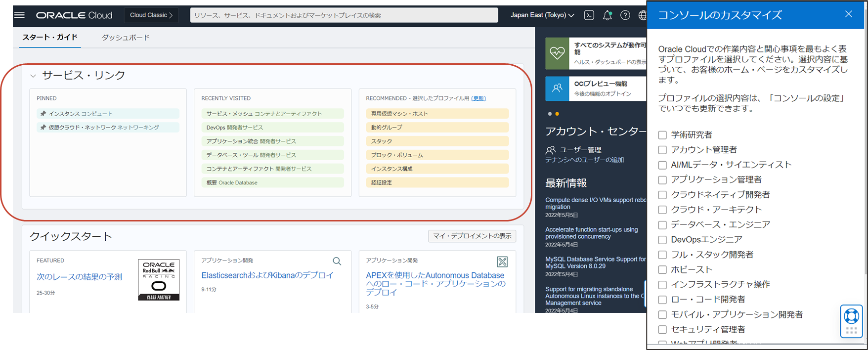
Task: Click the magnifier icon on the Elasticsearch card
Action: coord(337,261)
